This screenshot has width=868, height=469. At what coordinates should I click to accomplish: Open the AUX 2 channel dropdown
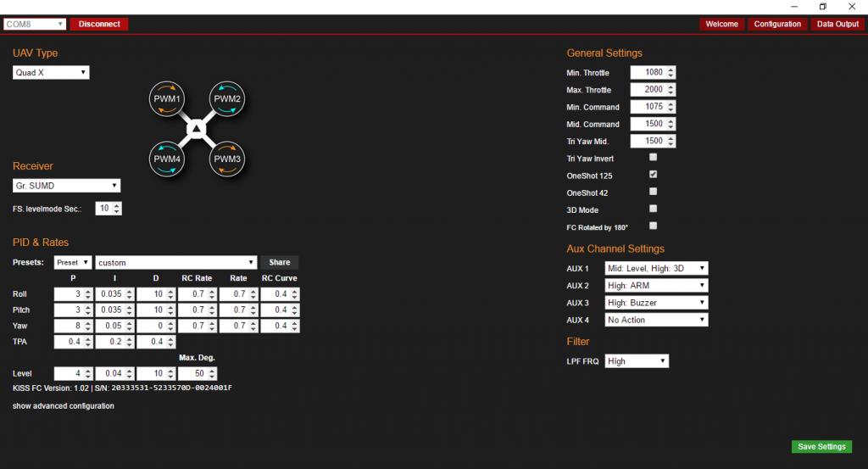pyautogui.click(x=656, y=286)
